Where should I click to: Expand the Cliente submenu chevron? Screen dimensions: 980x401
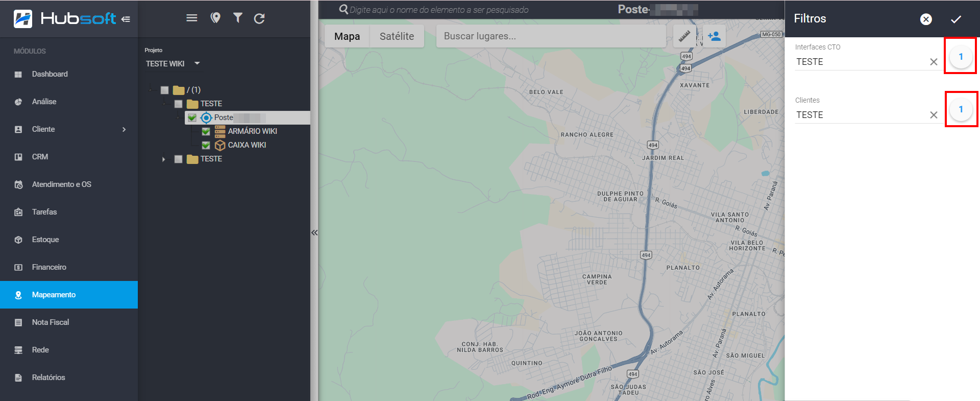tap(124, 129)
